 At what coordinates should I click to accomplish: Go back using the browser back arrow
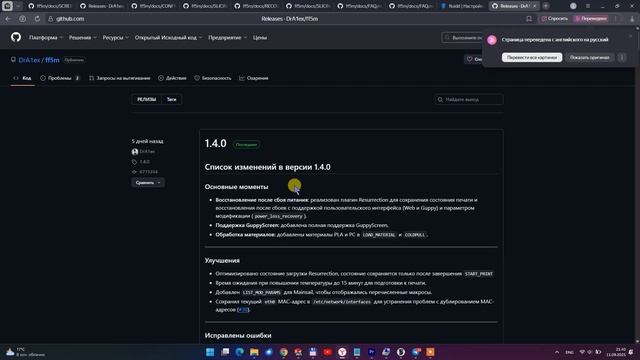(8, 19)
